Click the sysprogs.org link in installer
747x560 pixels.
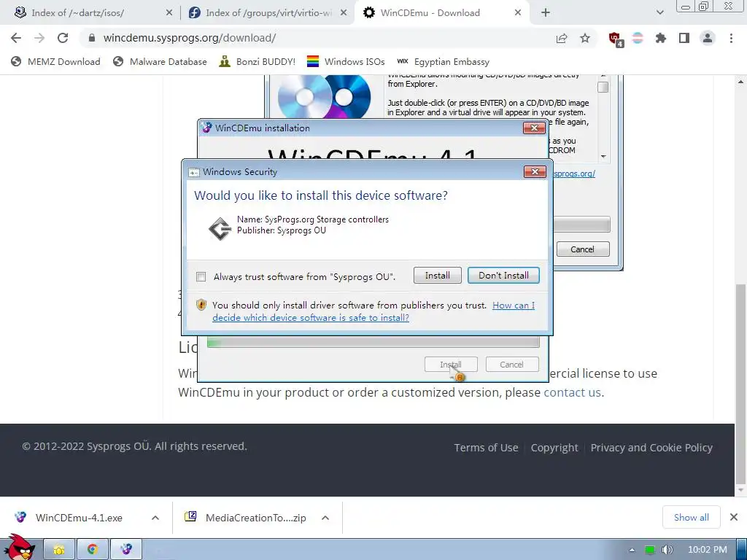574,174
